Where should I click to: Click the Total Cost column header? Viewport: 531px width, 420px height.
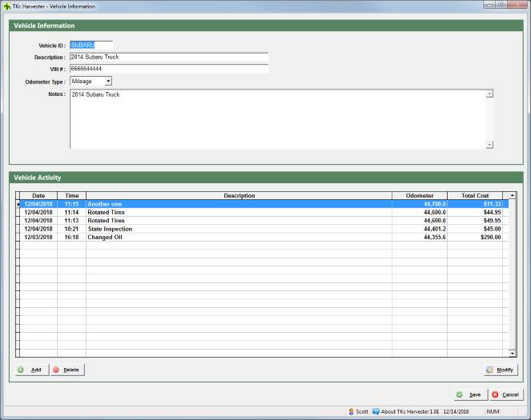pyautogui.click(x=475, y=195)
